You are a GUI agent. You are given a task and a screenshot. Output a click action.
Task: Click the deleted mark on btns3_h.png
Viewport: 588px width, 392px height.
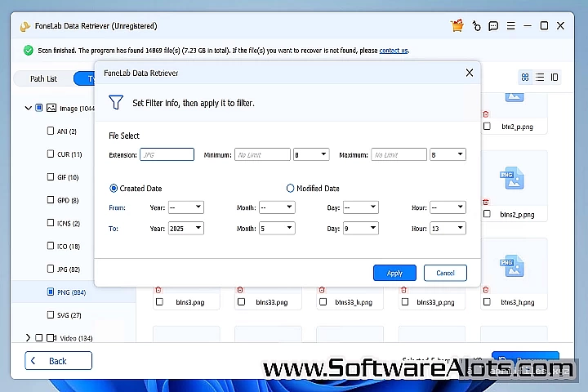coord(486,290)
